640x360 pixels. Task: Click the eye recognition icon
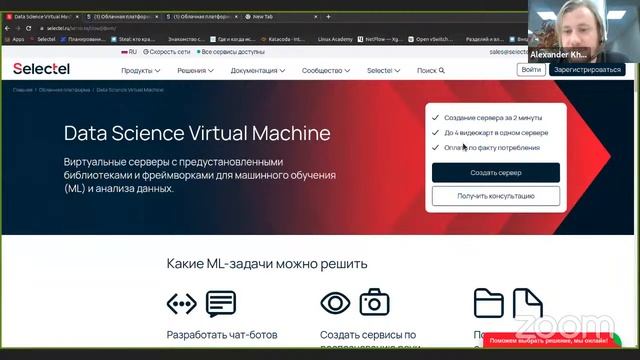coord(335,303)
